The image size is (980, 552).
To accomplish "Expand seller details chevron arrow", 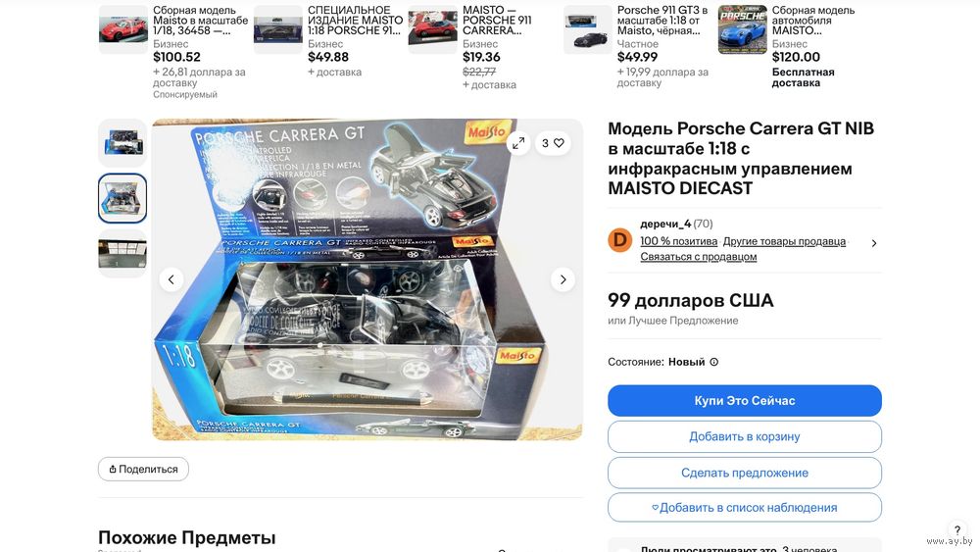I will tap(874, 243).
